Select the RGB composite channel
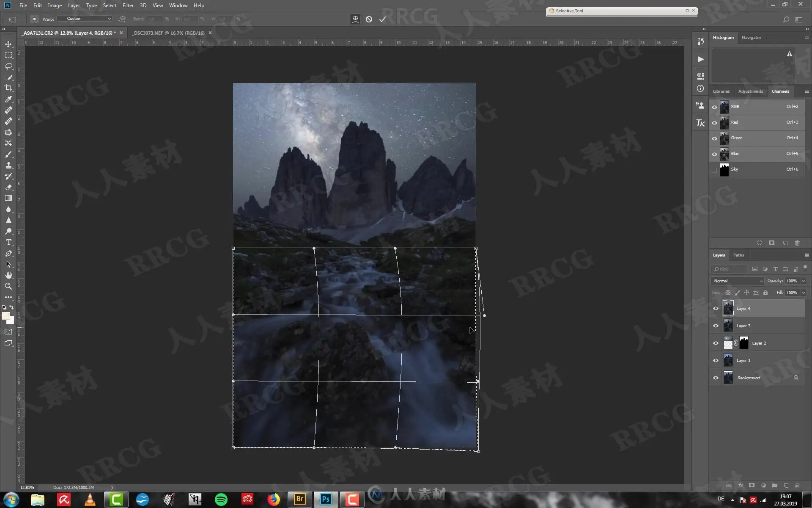 tap(757, 107)
